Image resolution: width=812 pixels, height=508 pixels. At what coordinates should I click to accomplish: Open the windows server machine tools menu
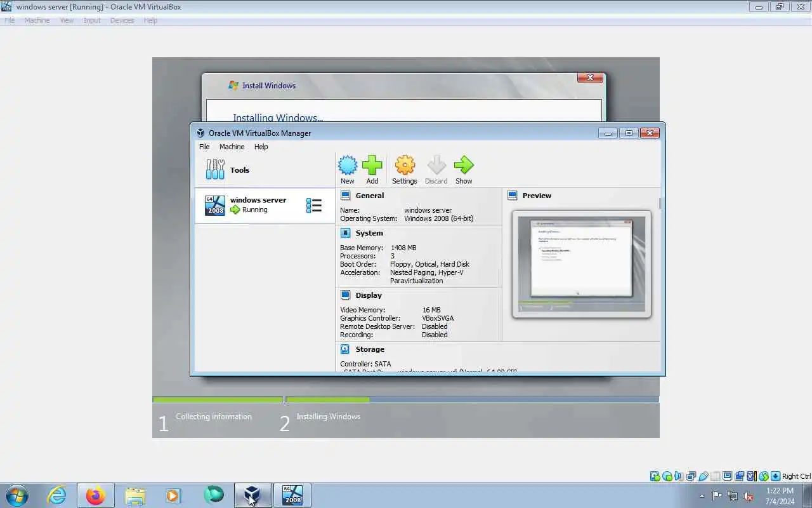tap(314, 205)
